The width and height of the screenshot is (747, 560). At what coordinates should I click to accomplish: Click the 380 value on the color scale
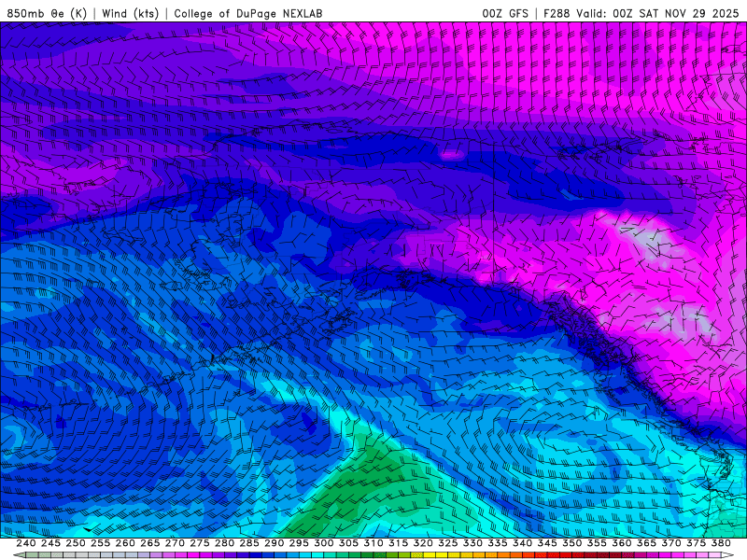(x=721, y=543)
